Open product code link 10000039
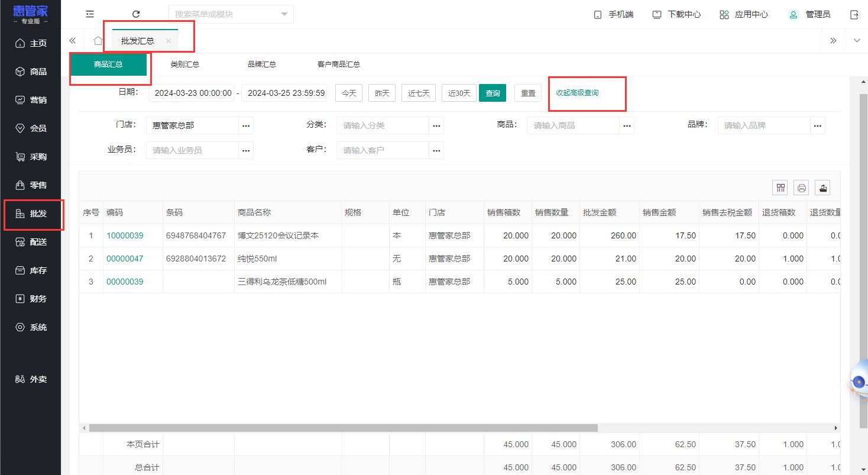This screenshot has height=475, width=868. click(x=125, y=235)
